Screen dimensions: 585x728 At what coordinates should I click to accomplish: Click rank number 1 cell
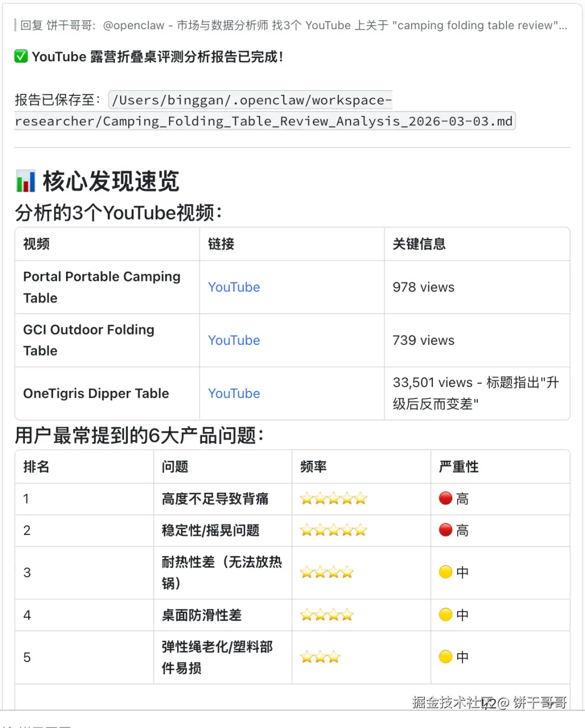[84, 499]
